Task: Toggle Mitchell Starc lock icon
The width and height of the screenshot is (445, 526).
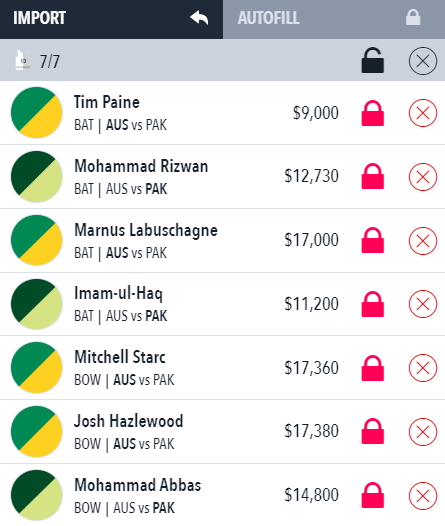Action: 373,368
